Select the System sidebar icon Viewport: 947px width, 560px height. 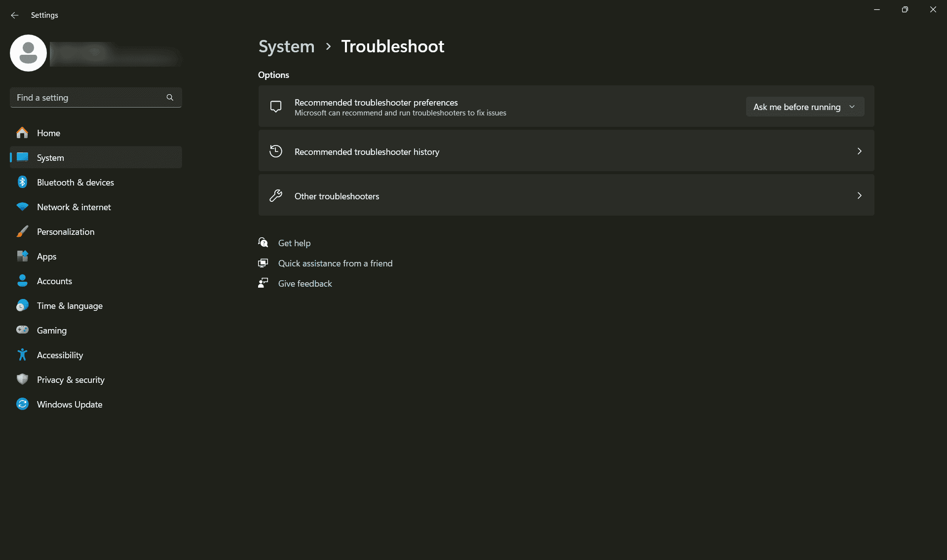pos(23,157)
